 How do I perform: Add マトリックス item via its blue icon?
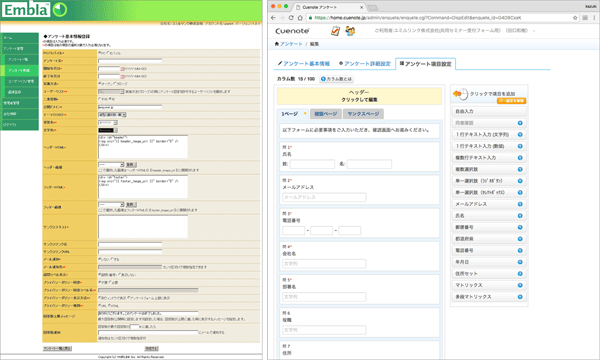(x=520, y=285)
